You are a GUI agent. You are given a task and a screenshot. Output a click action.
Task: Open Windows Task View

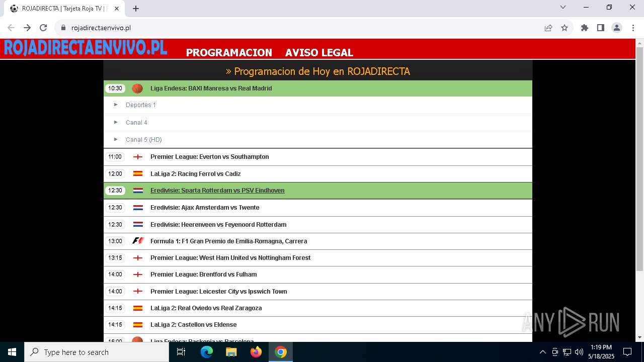coord(181,352)
